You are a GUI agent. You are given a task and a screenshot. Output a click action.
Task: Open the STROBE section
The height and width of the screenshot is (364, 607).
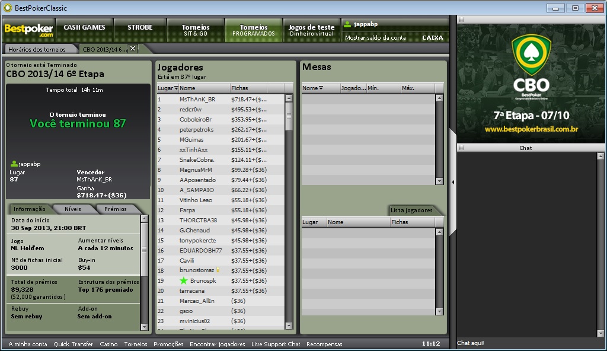point(140,30)
